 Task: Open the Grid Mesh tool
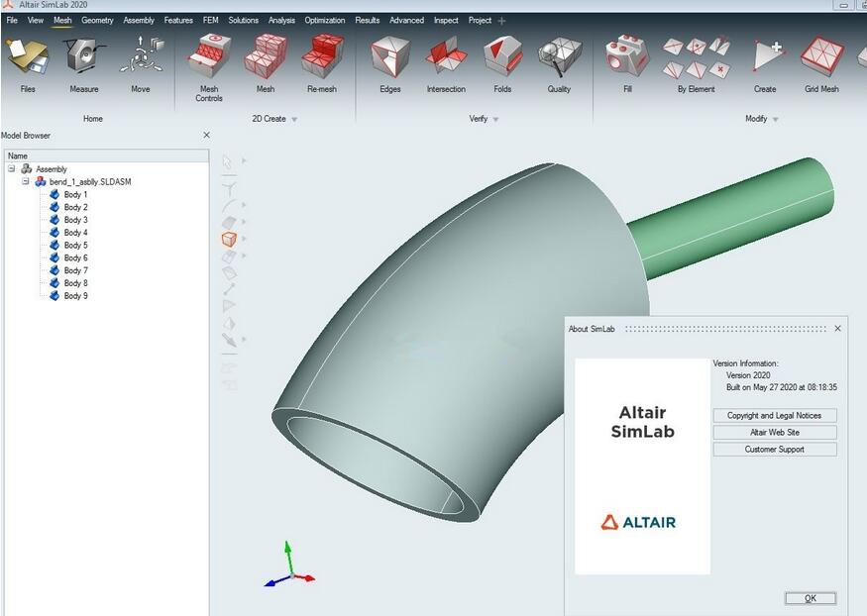click(821, 64)
